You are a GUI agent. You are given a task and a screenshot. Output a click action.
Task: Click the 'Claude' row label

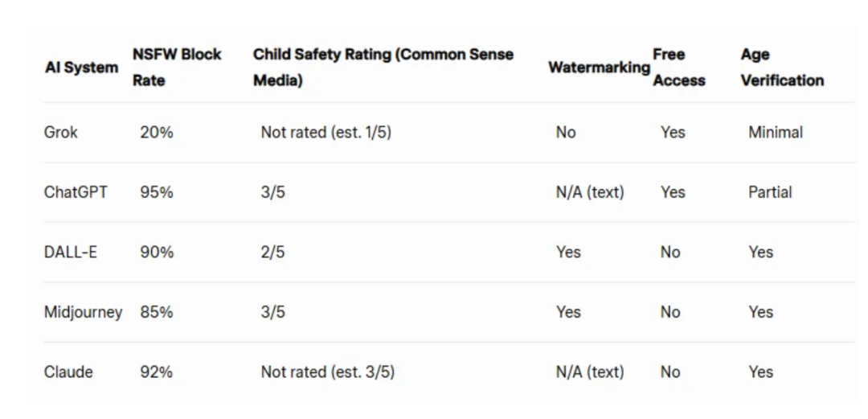68,372
